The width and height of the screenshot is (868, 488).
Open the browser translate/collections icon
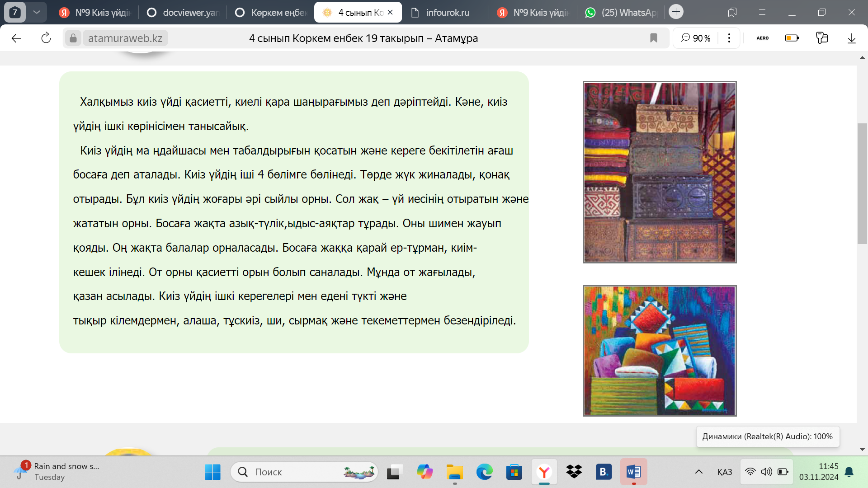(822, 38)
